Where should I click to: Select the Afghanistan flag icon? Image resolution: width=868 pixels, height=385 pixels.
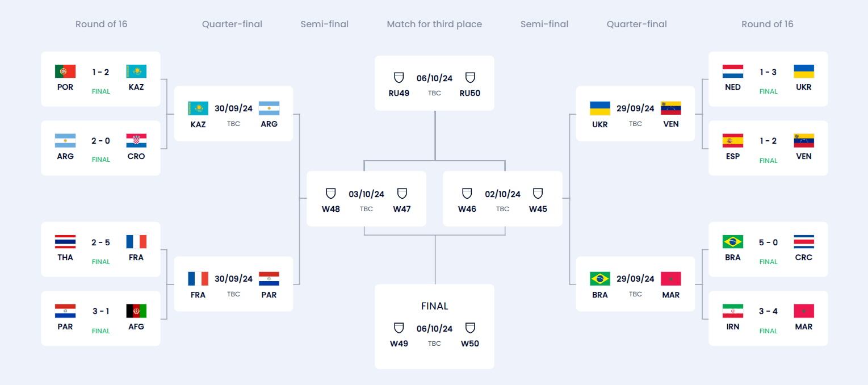pos(136,311)
